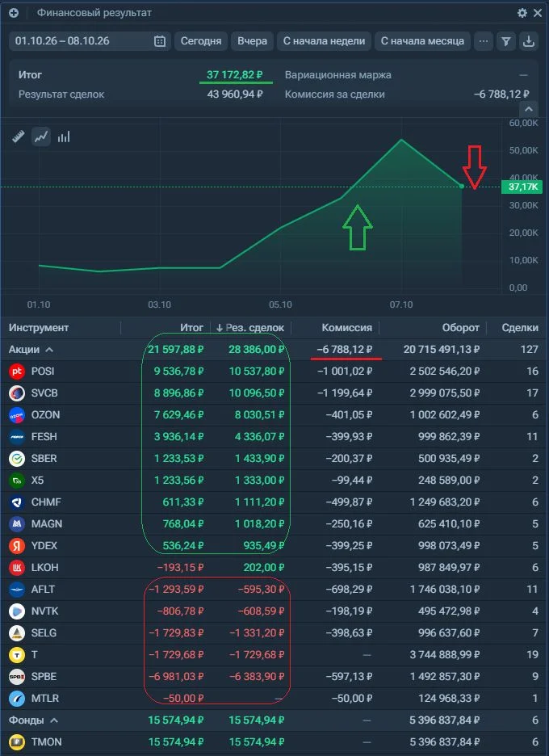The width and height of the screenshot is (549, 756).
Task: Switch to bar chart view
Action: coord(64,137)
